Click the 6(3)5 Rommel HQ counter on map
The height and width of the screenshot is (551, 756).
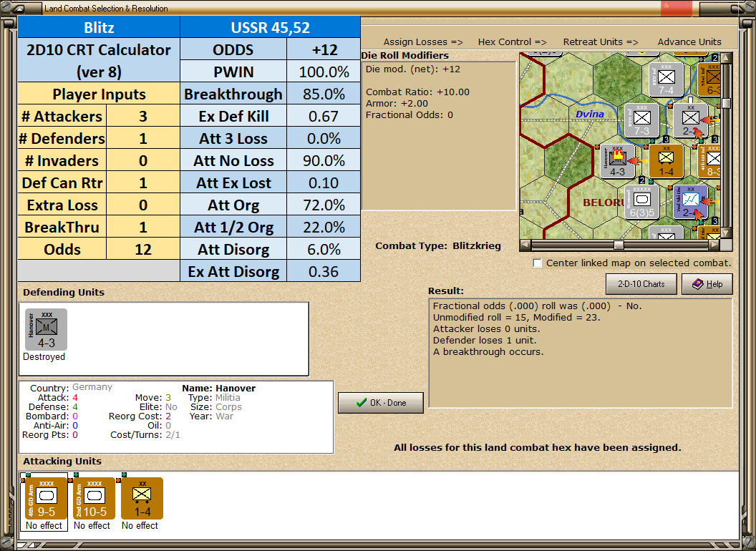641,202
